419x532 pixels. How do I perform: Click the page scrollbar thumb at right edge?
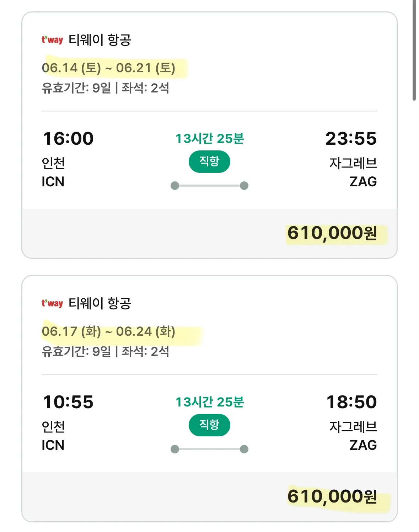(x=414, y=50)
